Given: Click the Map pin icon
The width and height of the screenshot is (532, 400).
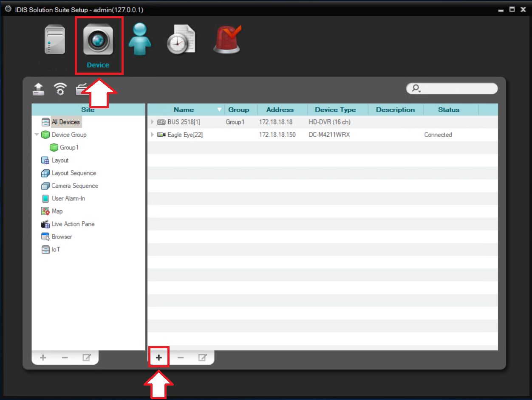Looking at the screenshot, I should (x=45, y=211).
